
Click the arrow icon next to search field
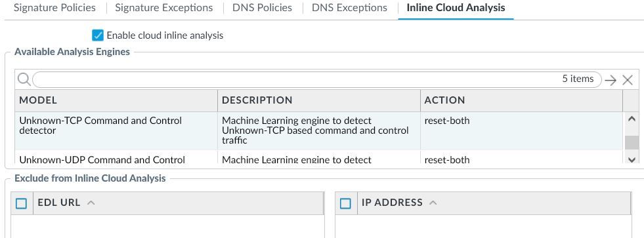pos(611,80)
